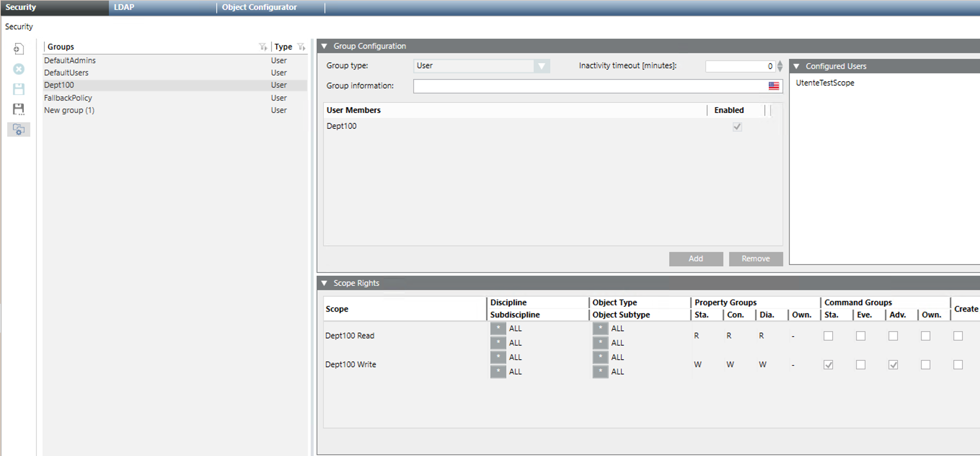
Task: Collapse the Scope Rights section
Action: [324, 283]
